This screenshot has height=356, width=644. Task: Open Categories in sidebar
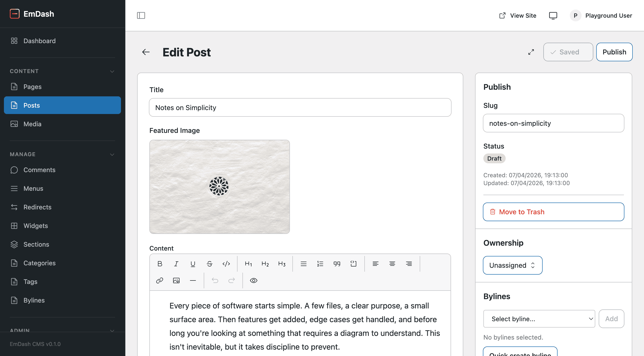tap(62, 263)
